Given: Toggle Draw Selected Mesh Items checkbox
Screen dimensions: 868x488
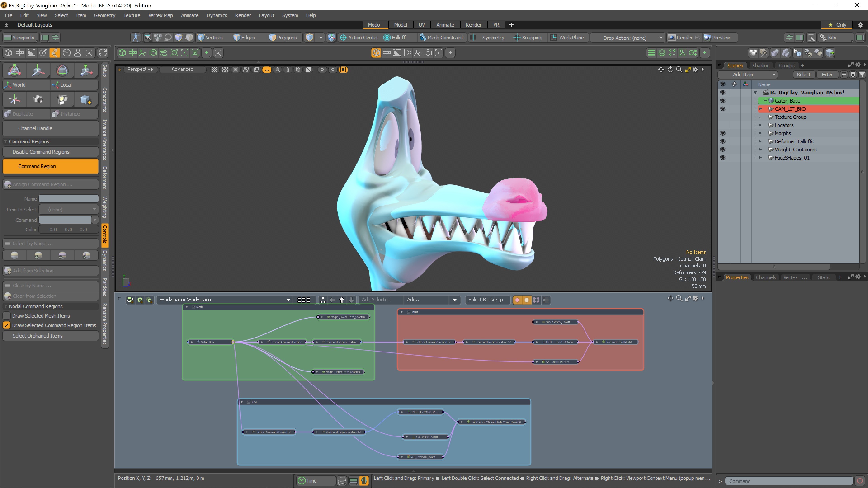Looking at the screenshot, I should tap(7, 316).
